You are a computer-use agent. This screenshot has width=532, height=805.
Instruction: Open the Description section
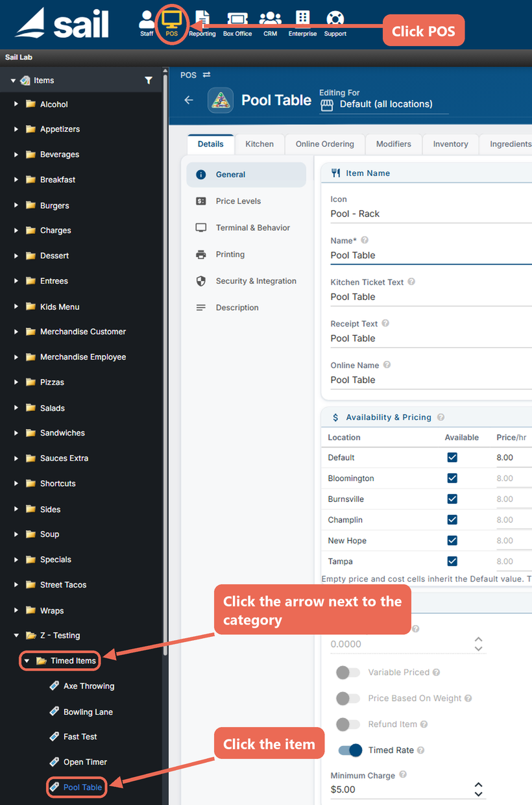[x=246, y=308]
